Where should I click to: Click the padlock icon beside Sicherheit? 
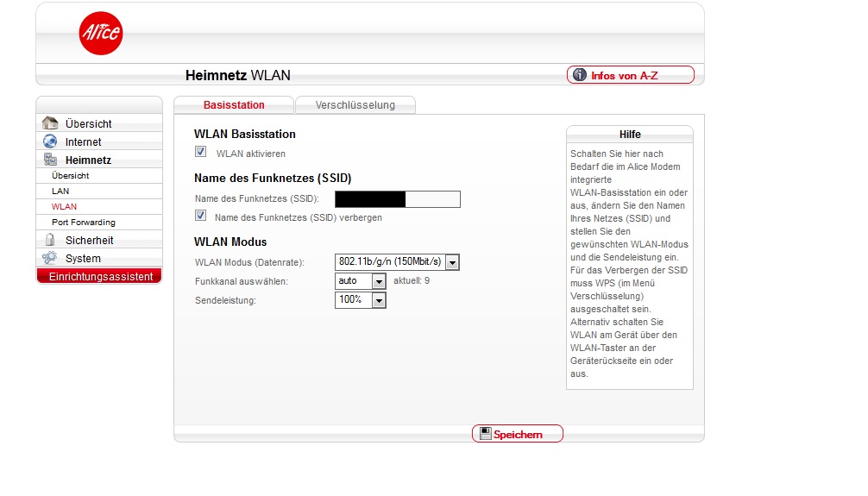pyautogui.click(x=50, y=240)
